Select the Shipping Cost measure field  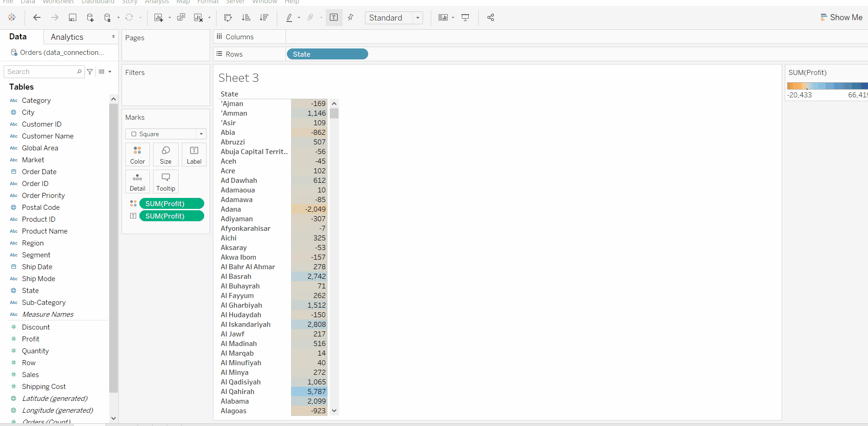(44, 387)
